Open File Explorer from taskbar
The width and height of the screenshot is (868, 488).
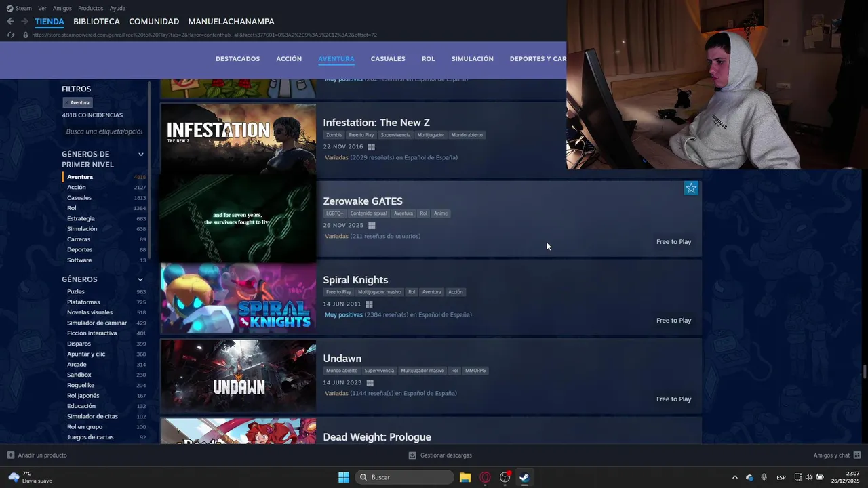point(465,477)
